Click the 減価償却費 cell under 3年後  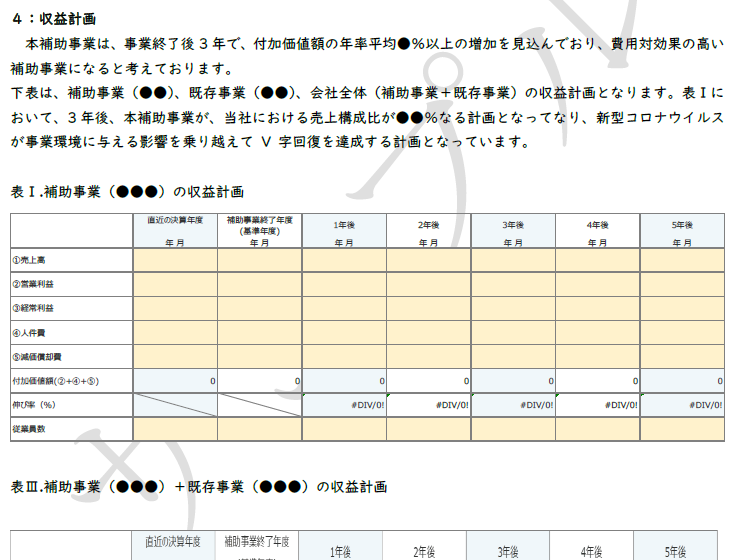513,357
